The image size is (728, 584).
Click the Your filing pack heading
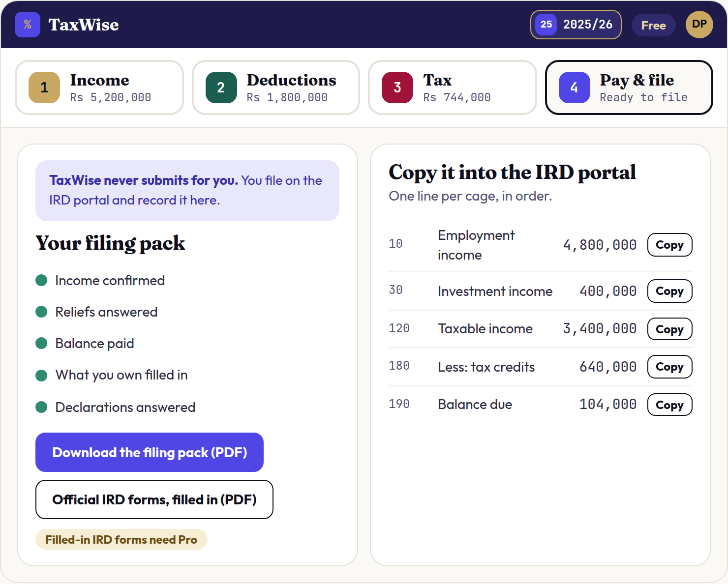coord(110,243)
